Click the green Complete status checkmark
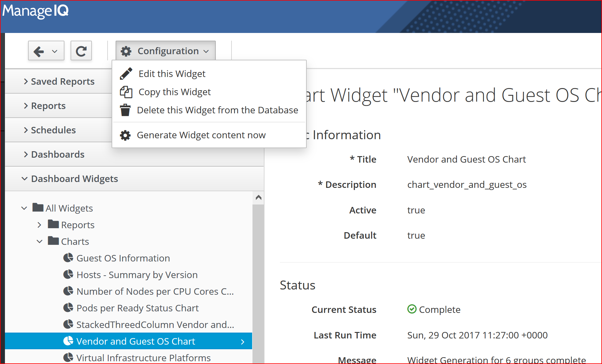This screenshot has width=602, height=364. click(x=412, y=309)
